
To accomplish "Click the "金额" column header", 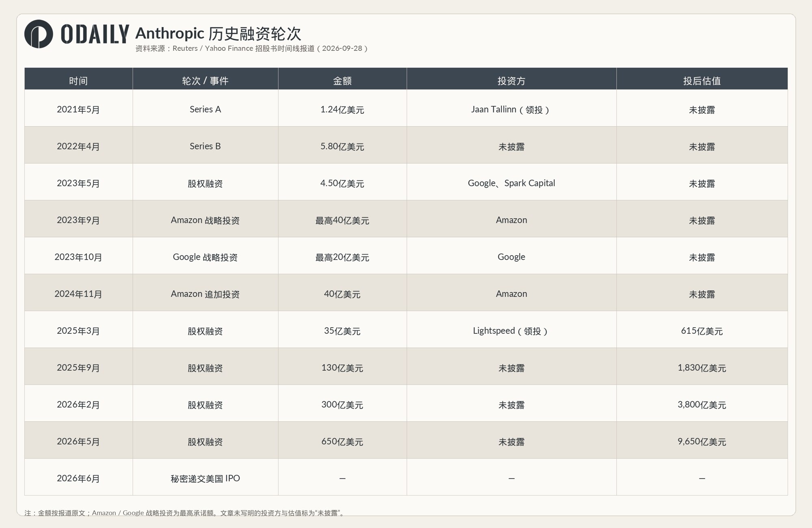I will pos(342,79).
